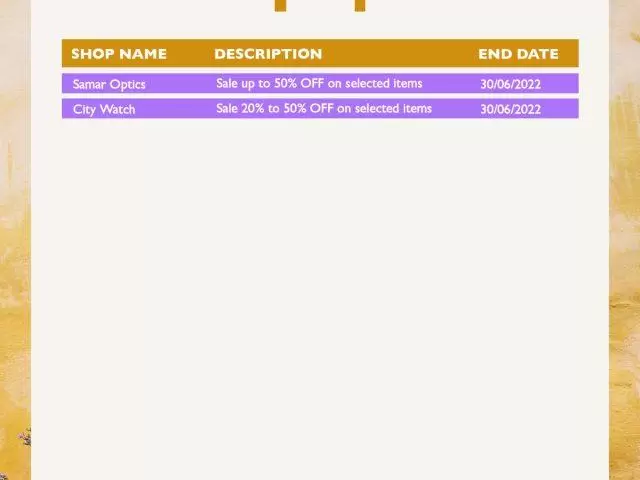Click the word 'Sale' in Samar Optics row

coord(227,83)
